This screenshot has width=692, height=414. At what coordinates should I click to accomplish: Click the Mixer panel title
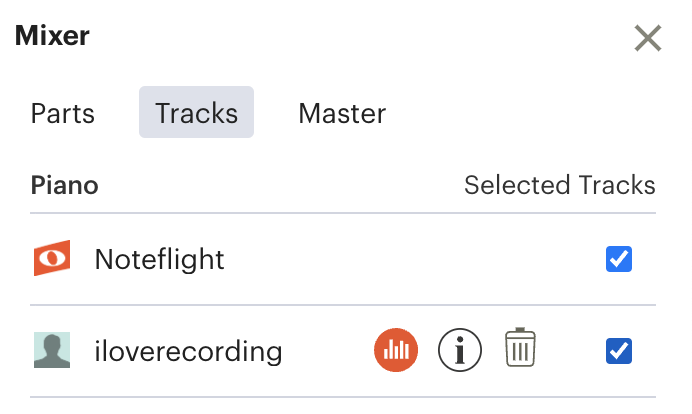click(52, 35)
